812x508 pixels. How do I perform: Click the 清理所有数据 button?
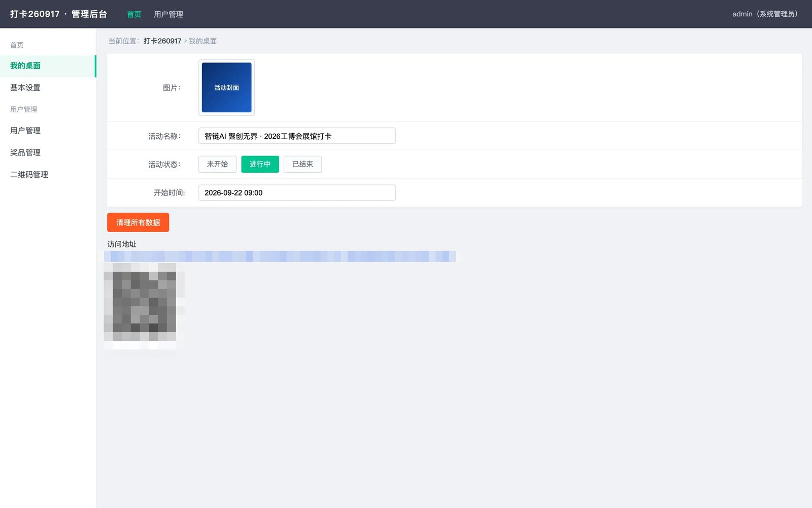[138, 223]
